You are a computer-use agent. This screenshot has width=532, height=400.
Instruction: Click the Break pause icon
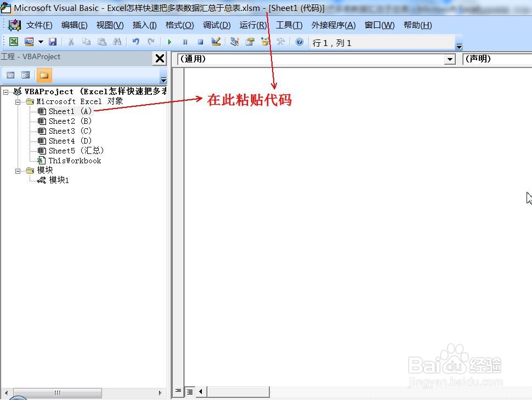click(x=185, y=42)
